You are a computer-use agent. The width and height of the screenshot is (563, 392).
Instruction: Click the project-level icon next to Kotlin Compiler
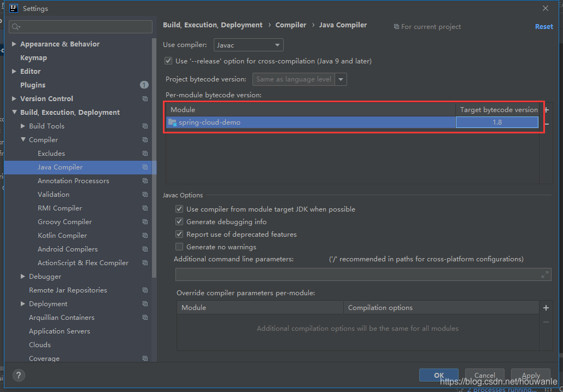(145, 235)
